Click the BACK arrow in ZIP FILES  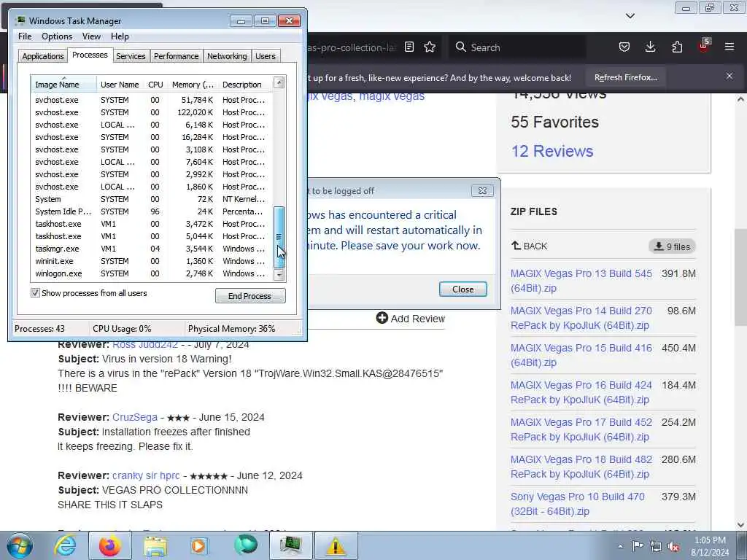click(516, 246)
